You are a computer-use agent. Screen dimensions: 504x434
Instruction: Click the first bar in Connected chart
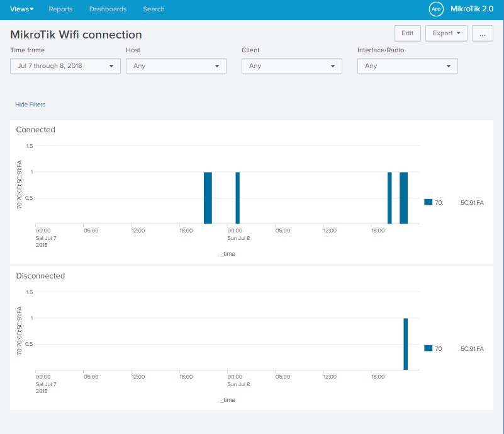[x=208, y=198]
